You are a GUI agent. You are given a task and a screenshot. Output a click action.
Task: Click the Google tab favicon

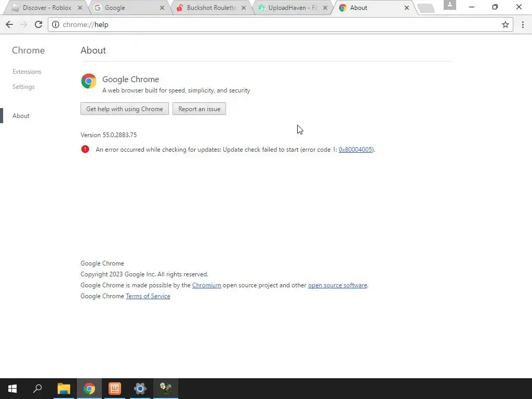tap(98, 8)
